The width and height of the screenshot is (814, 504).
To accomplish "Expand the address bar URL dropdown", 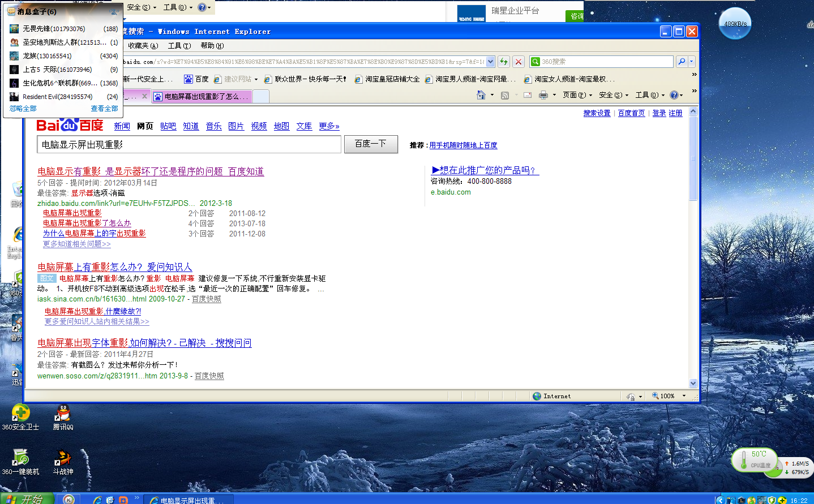I will click(x=490, y=62).
